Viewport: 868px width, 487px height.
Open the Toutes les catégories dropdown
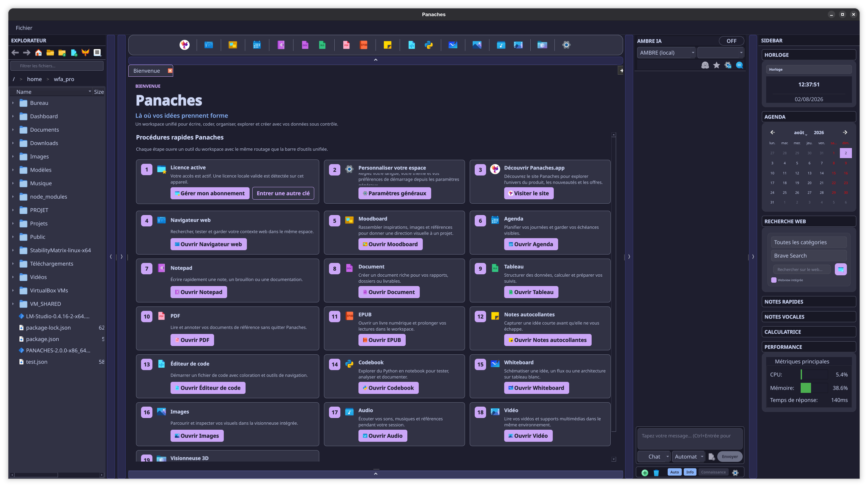coord(809,242)
